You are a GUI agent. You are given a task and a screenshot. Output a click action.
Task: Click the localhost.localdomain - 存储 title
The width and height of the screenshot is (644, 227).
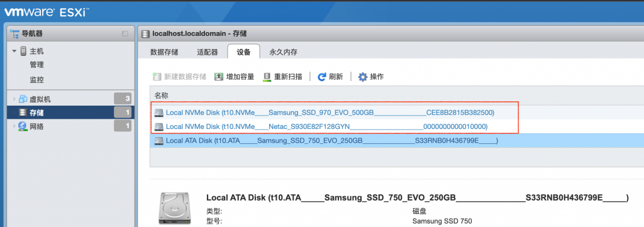click(x=199, y=34)
